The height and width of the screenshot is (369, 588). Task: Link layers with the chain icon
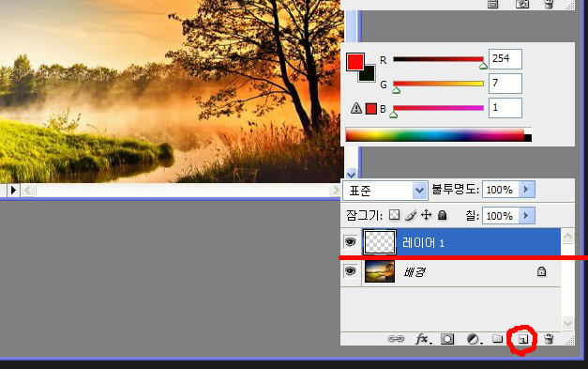pyautogui.click(x=395, y=339)
